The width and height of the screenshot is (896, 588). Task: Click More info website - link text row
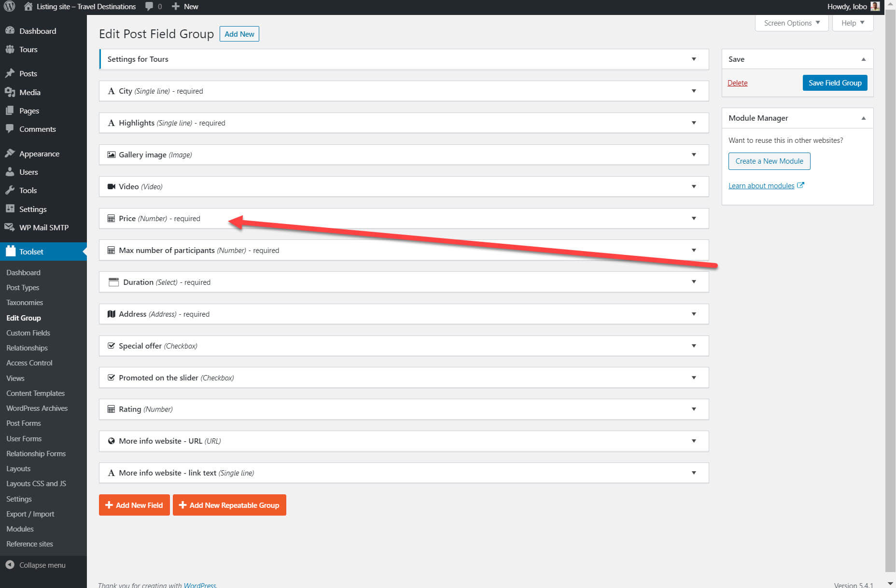404,473
